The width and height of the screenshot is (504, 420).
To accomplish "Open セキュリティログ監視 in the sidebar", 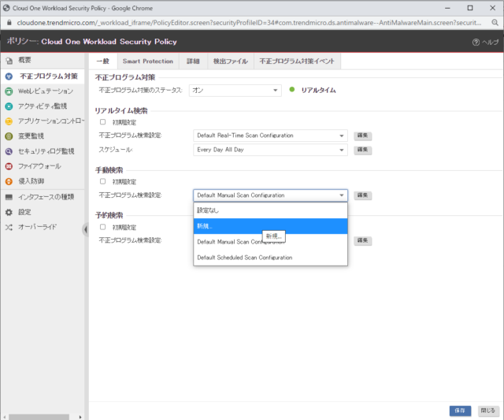I will pyautogui.click(x=46, y=151).
